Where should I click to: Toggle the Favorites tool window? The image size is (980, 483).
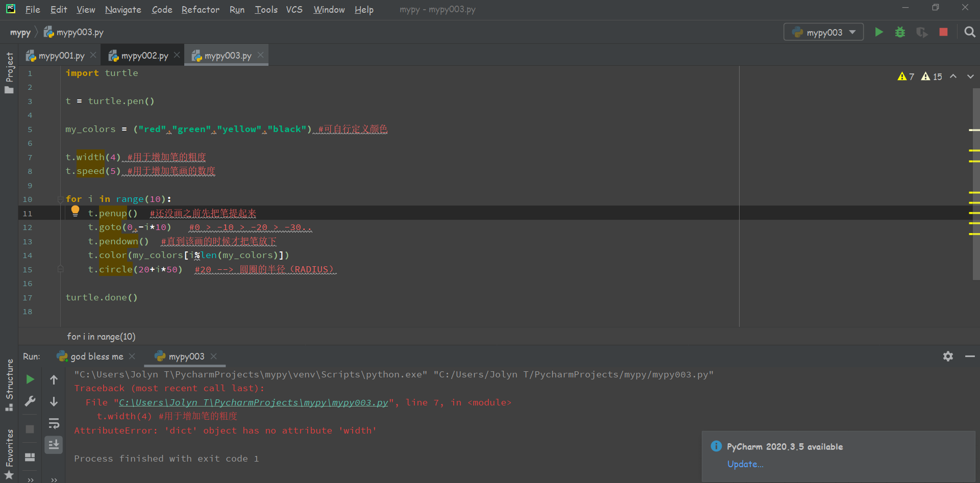pos(9,454)
